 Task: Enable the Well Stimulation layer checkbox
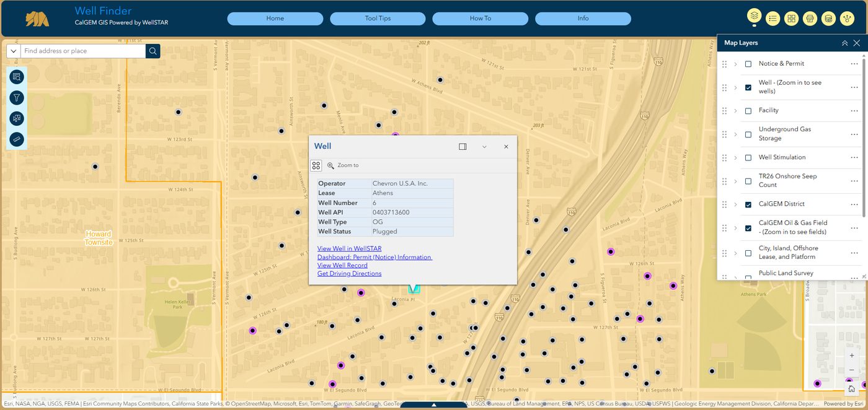pos(748,158)
